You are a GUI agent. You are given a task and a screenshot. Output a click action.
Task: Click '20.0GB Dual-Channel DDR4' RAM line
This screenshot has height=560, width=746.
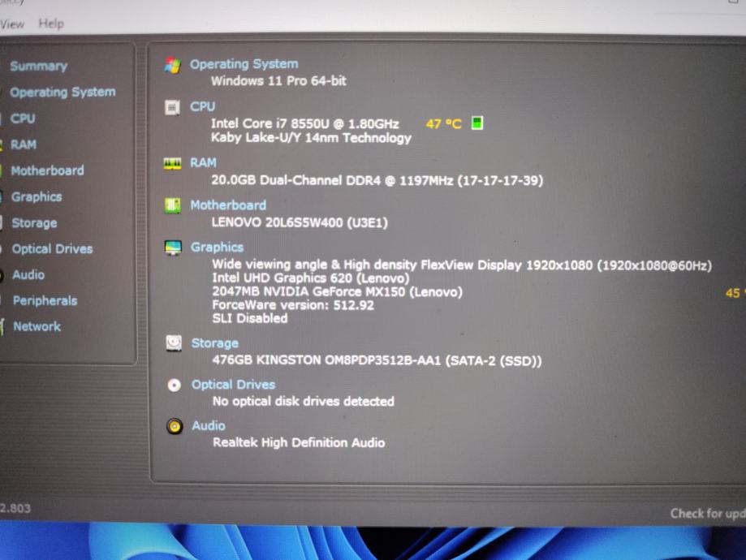[377, 180]
